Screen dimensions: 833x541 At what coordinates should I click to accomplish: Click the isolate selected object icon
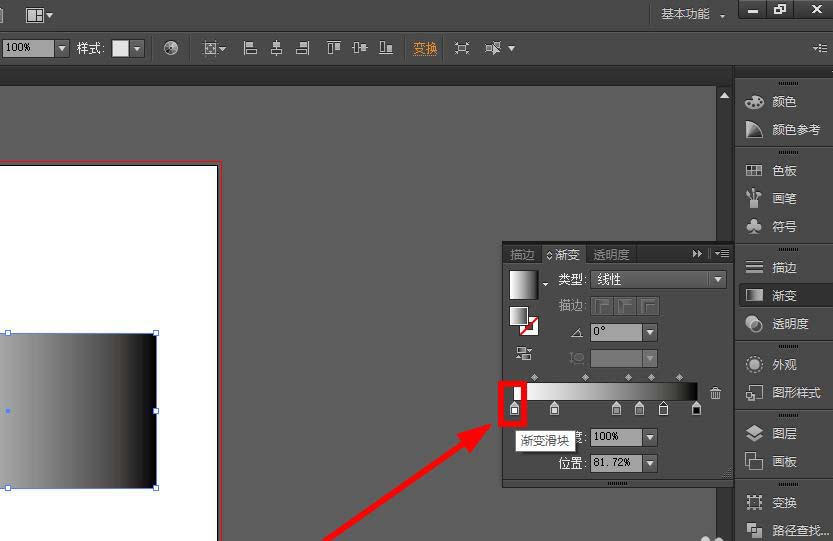[x=462, y=48]
